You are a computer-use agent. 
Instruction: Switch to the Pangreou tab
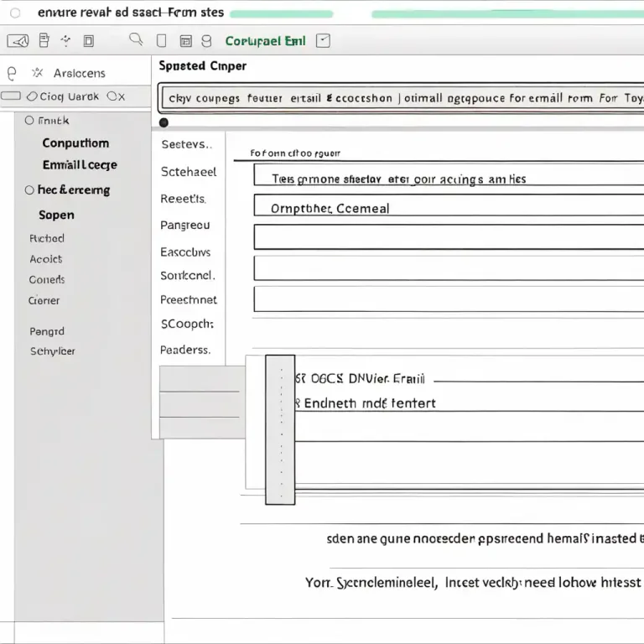pyautogui.click(x=184, y=225)
